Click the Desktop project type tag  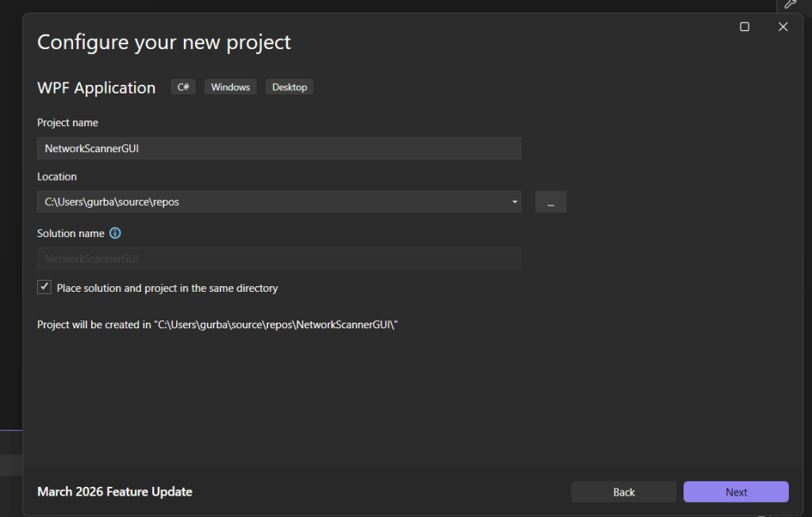click(x=289, y=87)
